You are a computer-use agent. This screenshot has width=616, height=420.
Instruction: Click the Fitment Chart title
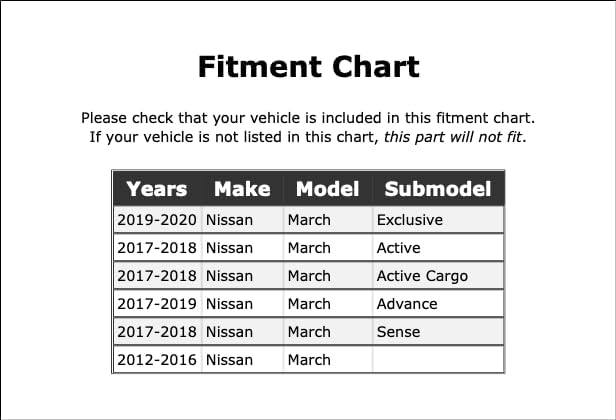click(x=308, y=66)
